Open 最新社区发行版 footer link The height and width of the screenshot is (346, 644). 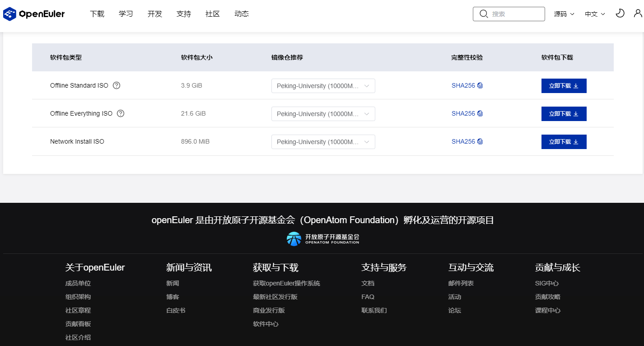click(x=275, y=297)
